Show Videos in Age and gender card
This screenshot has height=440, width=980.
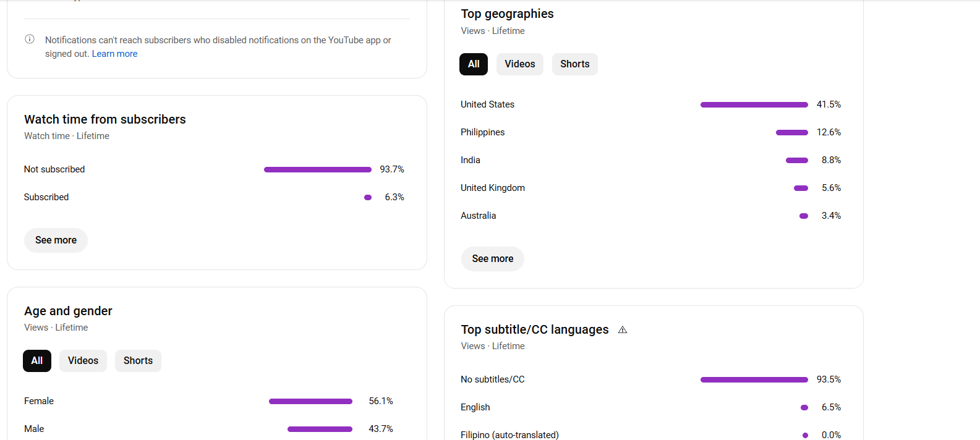pyautogui.click(x=83, y=361)
